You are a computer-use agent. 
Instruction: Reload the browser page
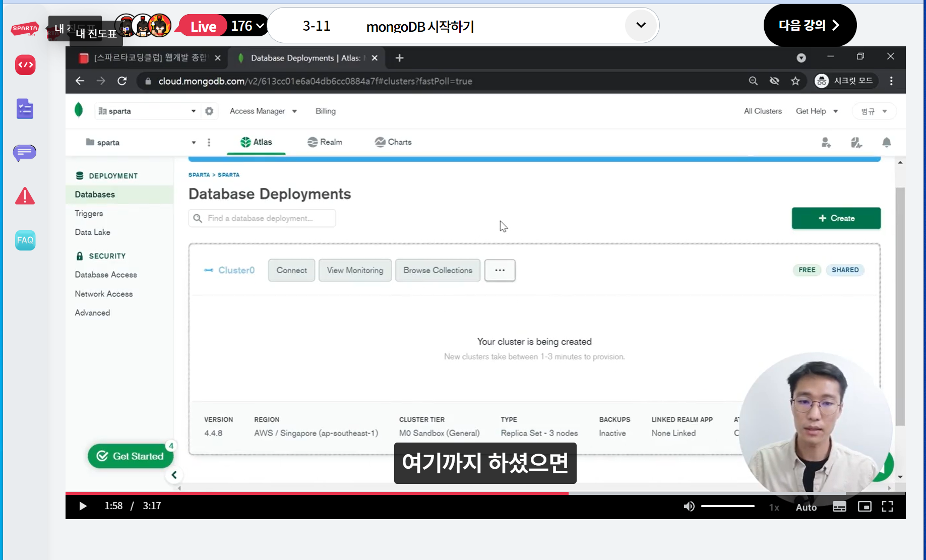tap(122, 81)
